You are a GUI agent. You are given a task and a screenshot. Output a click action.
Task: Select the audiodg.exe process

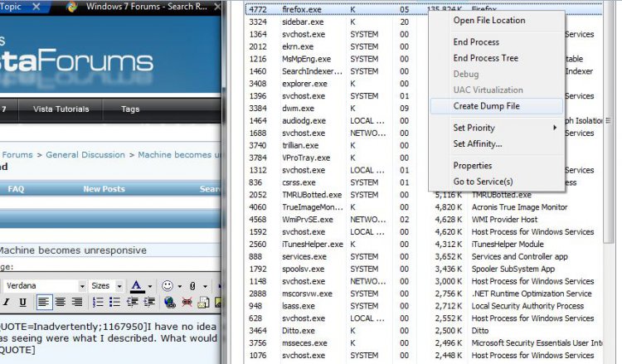coord(304,120)
